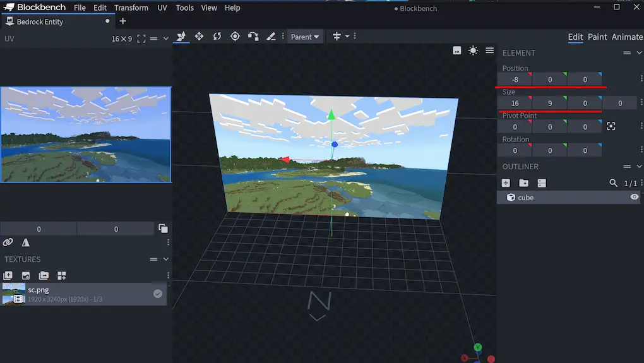Edit the first UV offset field
644x363 pixels.
pyautogui.click(x=39, y=229)
